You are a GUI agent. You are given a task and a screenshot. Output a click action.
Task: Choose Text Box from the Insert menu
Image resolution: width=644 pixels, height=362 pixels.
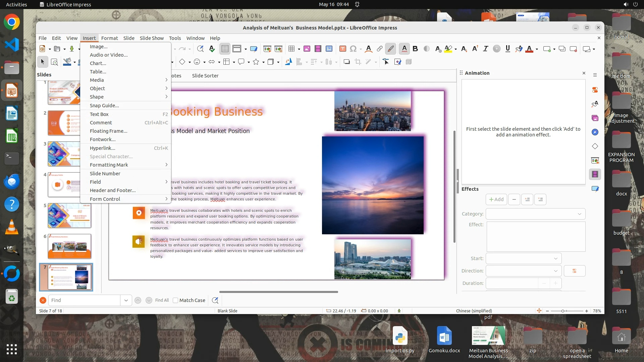pos(99,114)
